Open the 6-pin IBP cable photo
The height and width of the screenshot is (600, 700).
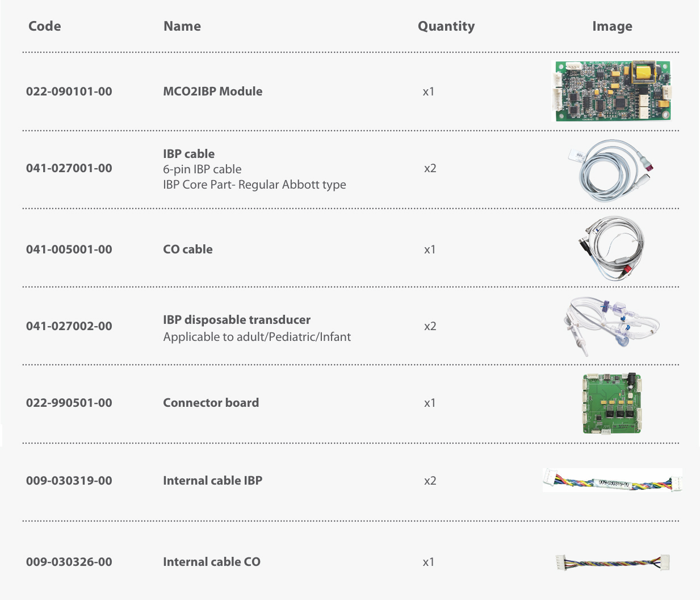point(611,169)
